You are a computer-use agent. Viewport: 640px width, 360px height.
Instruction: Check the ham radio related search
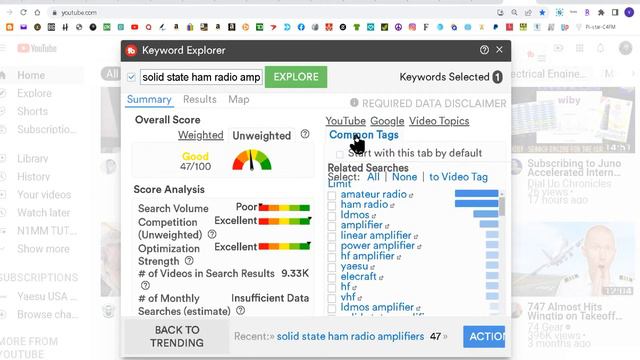tap(332, 206)
